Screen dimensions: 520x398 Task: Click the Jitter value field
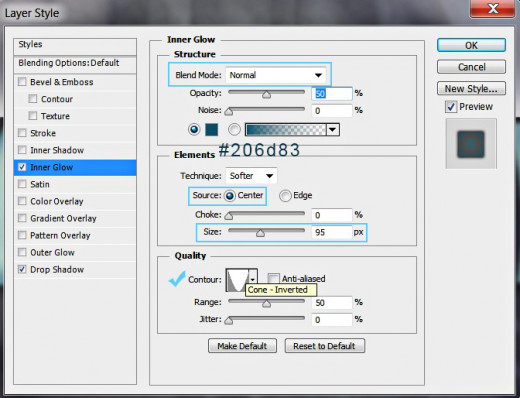click(332, 320)
